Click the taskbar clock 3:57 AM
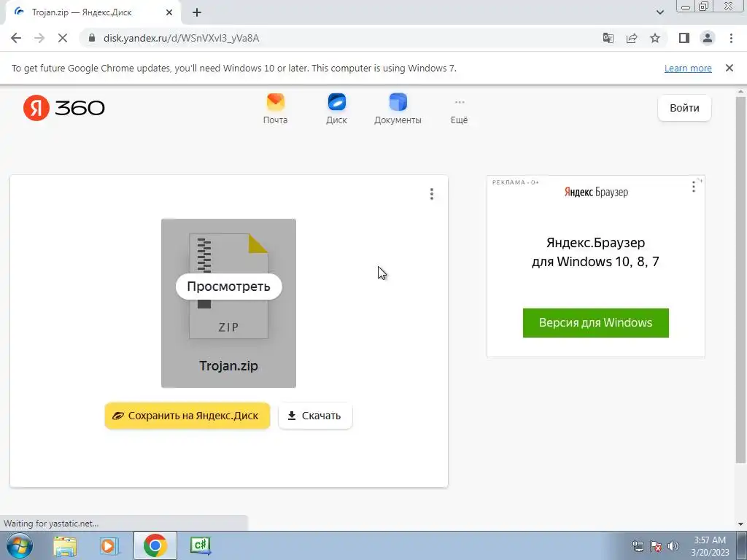Viewport: 747px width, 560px height. point(710,546)
